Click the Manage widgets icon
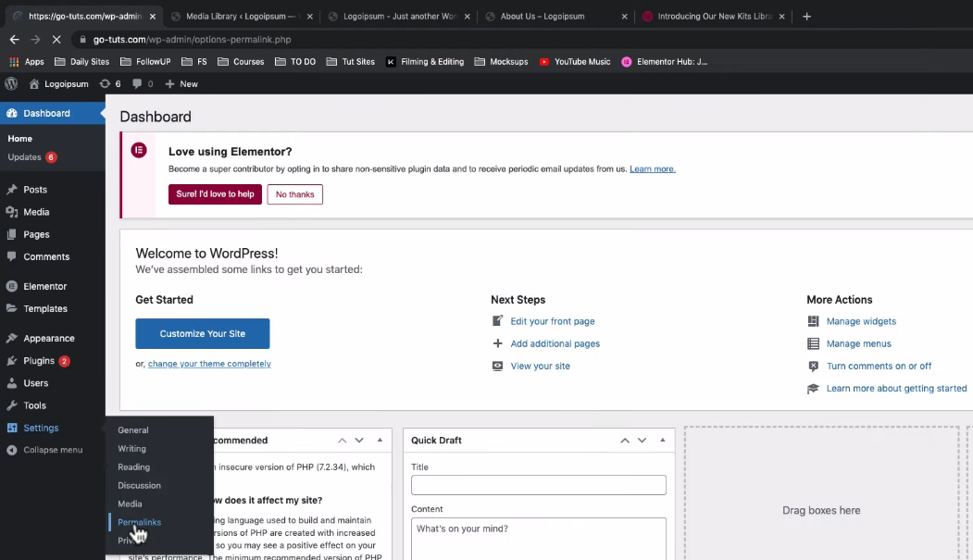 813,321
